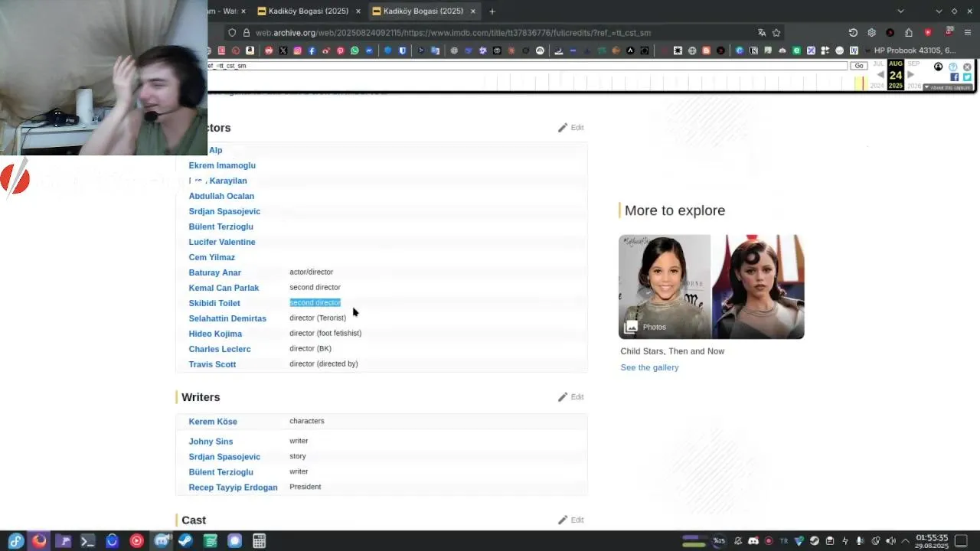Expand About this capture in Wayback toolbar
Viewport: 980px width, 551px height.
[x=948, y=87]
